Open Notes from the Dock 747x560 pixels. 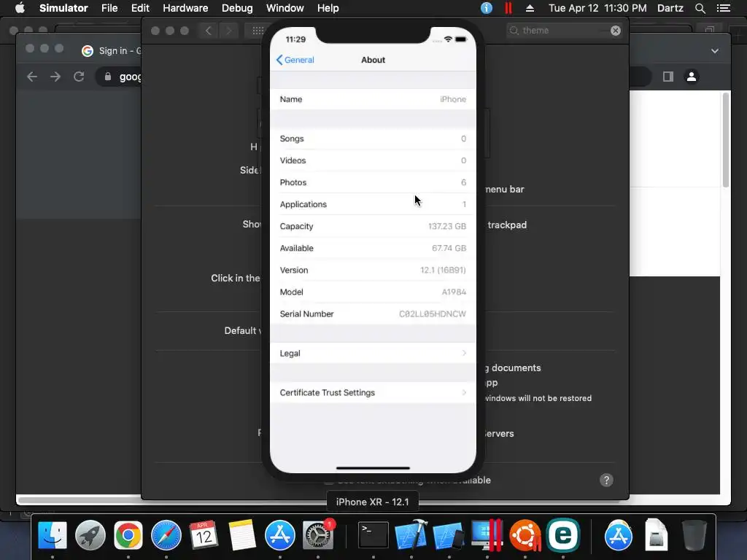(241, 534)
